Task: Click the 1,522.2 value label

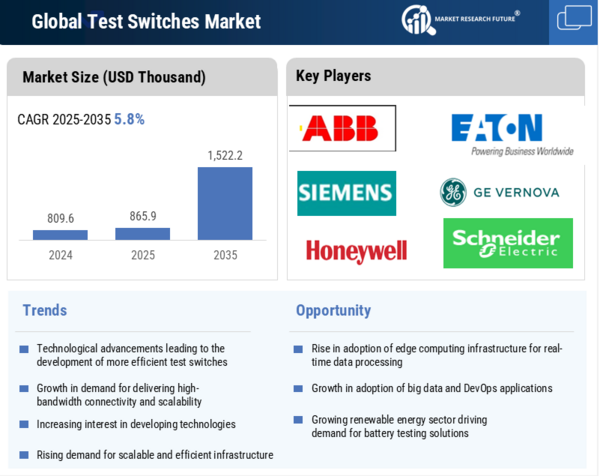Action: pyautogui.click(x=225, y=155)
